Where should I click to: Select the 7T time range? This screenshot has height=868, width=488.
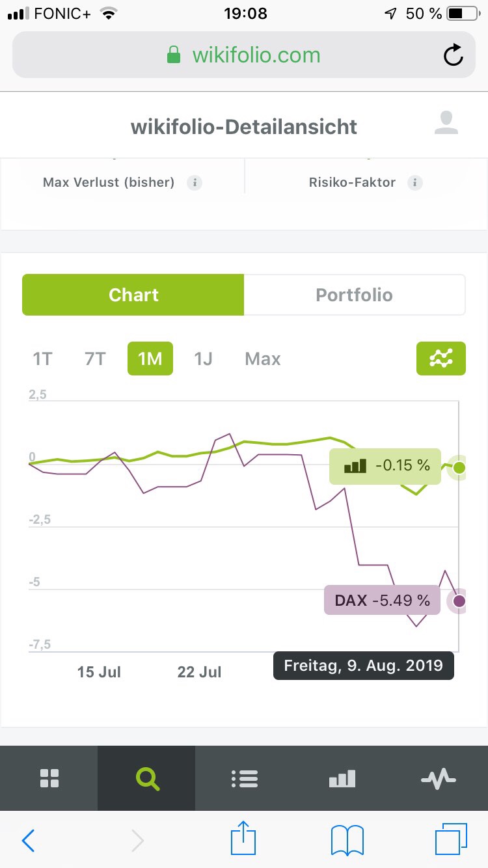tap(95, 359)
